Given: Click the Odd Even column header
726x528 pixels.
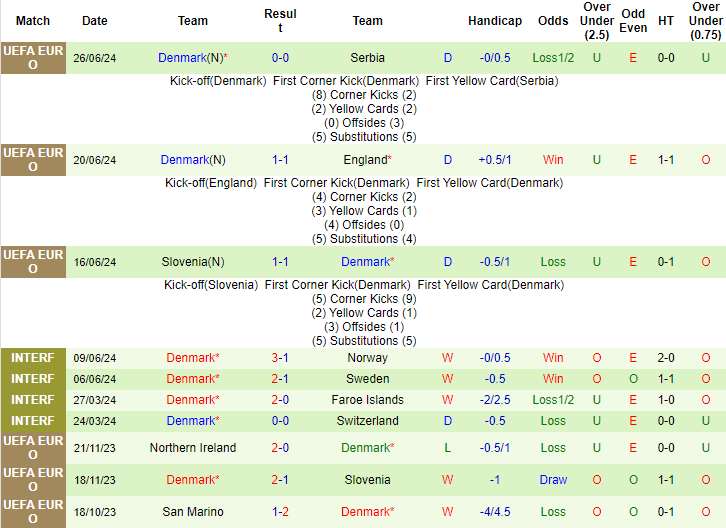Looking at the screenshot, I should (633, 21).
